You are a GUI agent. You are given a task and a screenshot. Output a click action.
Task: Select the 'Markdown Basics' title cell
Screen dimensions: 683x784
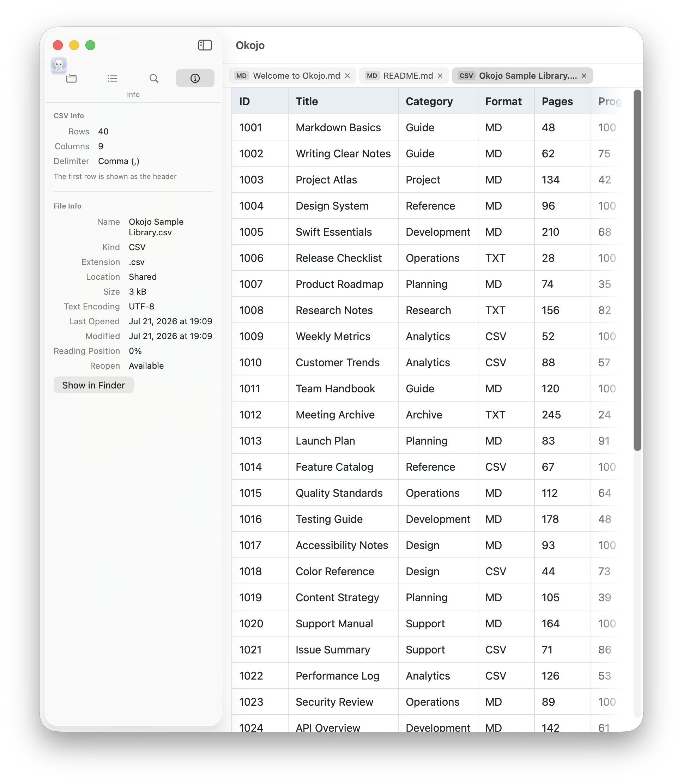click(x=343, y=128)
